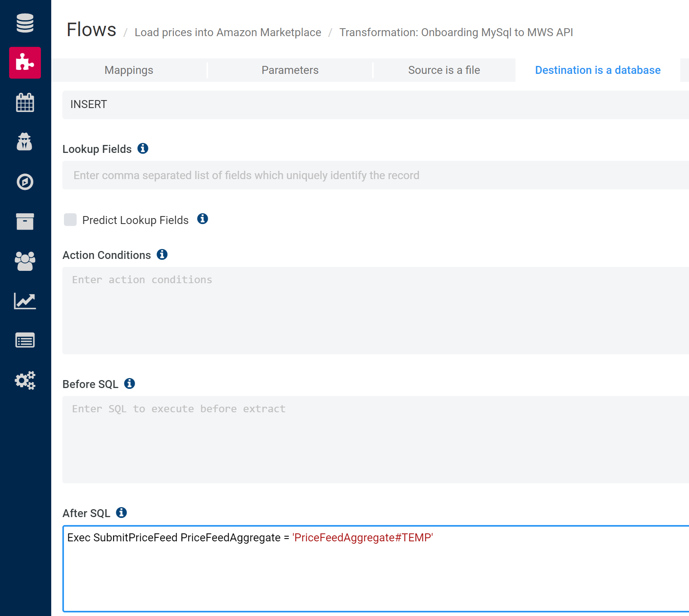Open the compass explorer icon
The width and height of the screenshot is (689, 616).
point(25,182)
